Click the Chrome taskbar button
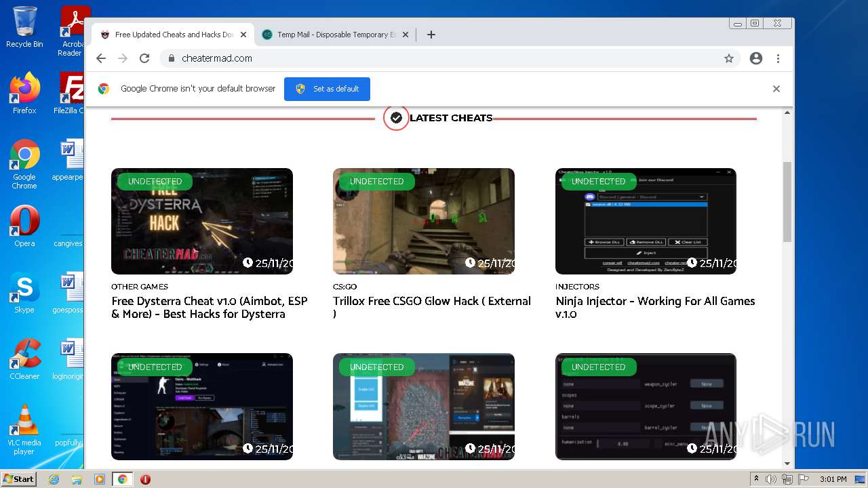Viewport: 868px width, 488px height. [x=122, y=479]
